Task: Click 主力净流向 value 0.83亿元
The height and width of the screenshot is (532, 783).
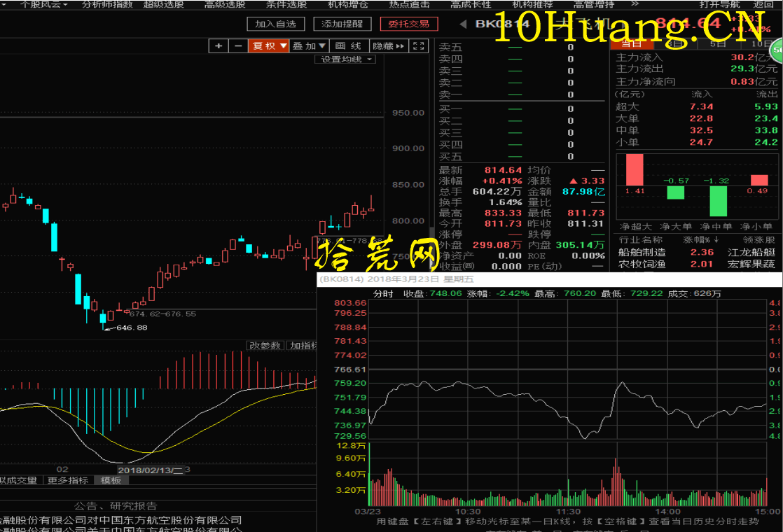Action: 754,81
